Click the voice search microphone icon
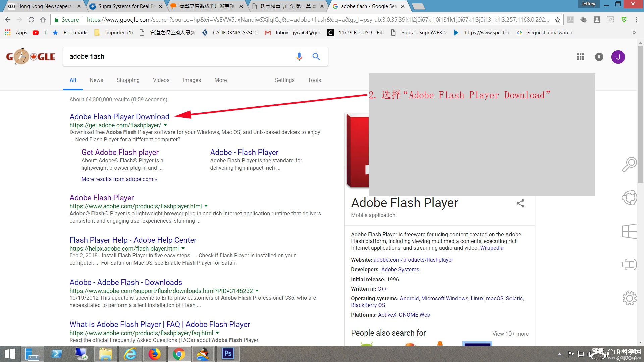 click(299, 56)
